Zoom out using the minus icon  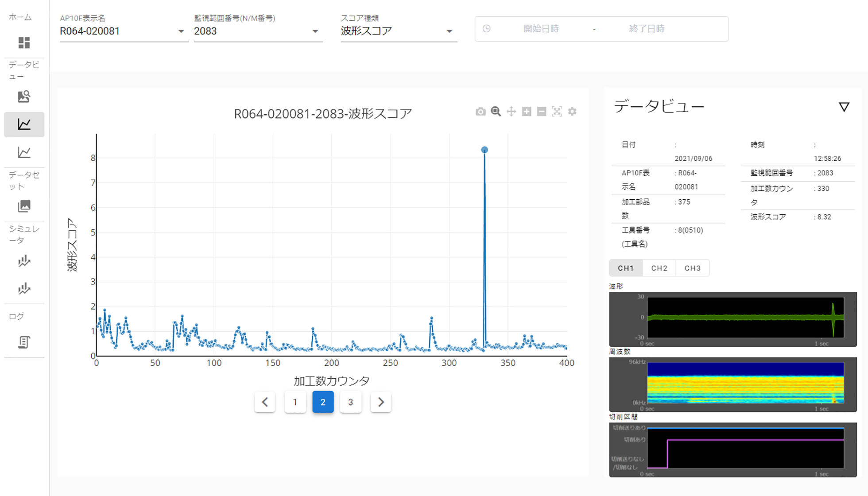pos(541,112)
